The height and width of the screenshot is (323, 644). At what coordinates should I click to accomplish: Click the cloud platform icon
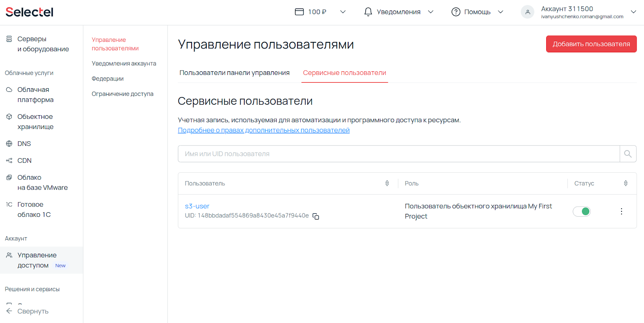click(9, 90)
